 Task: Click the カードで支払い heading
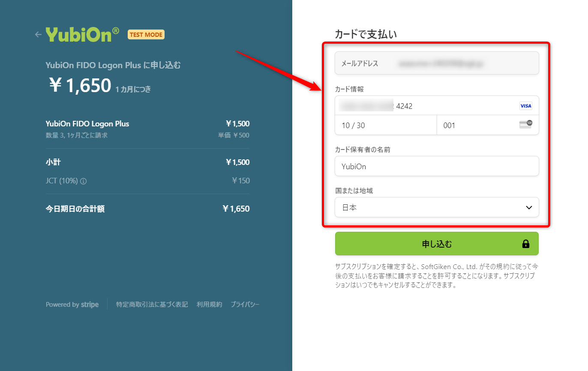(366, 34)
